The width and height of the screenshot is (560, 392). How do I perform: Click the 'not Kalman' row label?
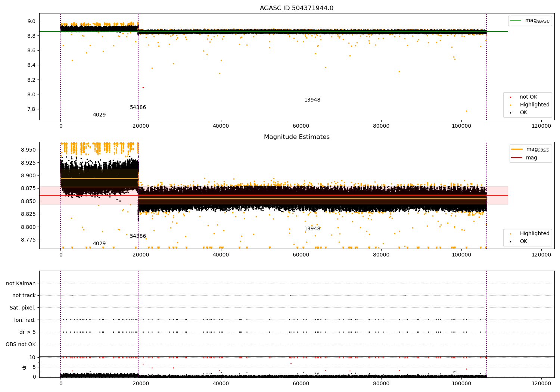click(x=21, y=284)
